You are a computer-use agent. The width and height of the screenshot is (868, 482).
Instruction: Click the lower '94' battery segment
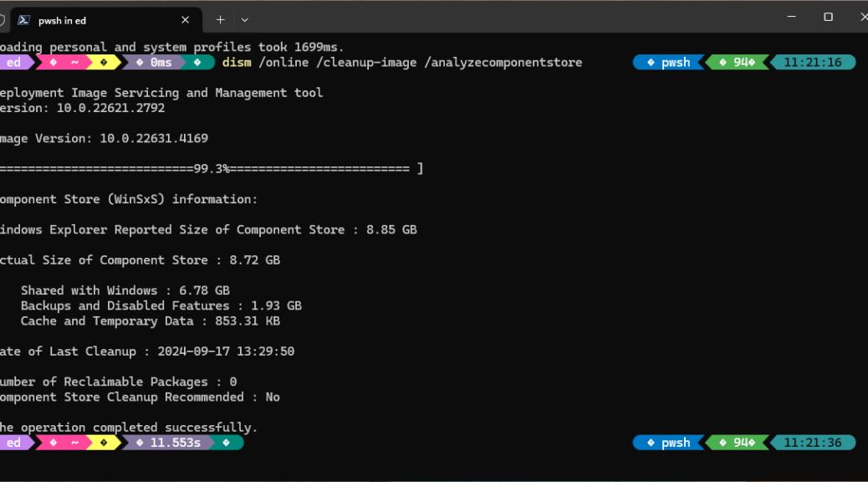738,443
